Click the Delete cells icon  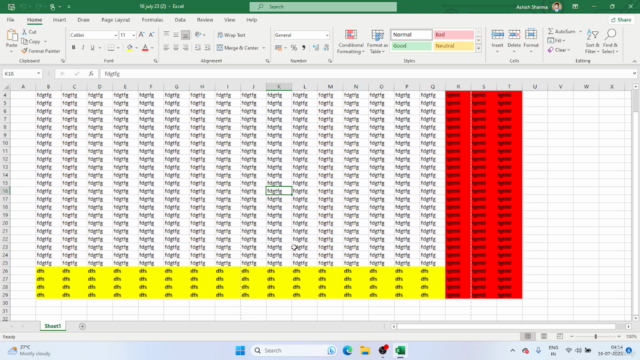[514, 35]
